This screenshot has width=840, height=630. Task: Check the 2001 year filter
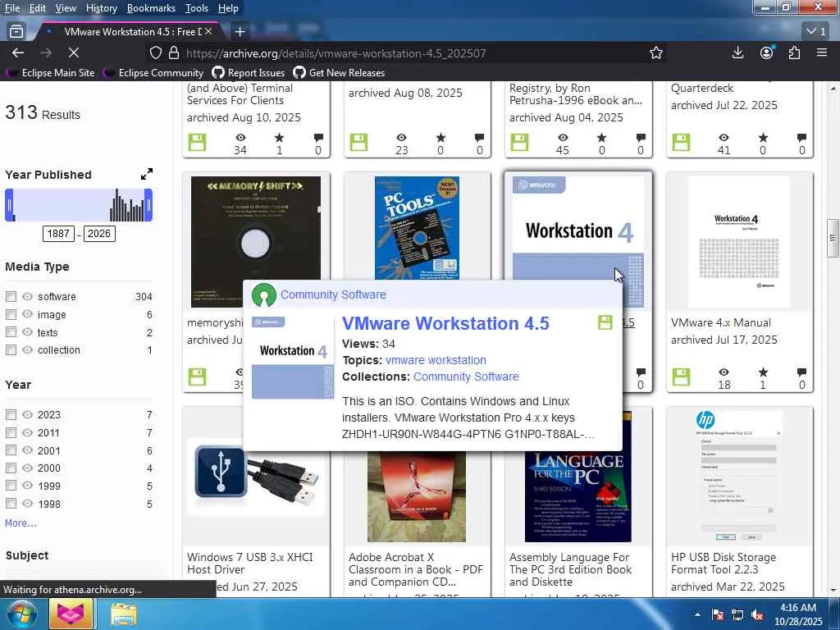(11, 450)
